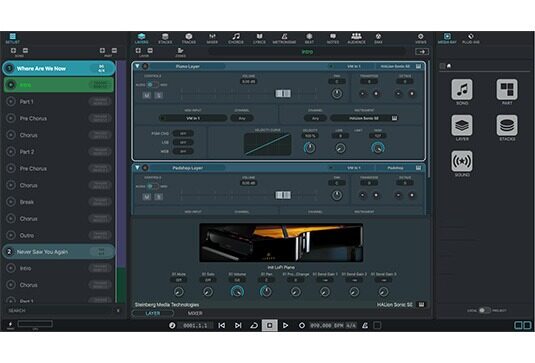Solo the Padshop Layer

point(159,197)
